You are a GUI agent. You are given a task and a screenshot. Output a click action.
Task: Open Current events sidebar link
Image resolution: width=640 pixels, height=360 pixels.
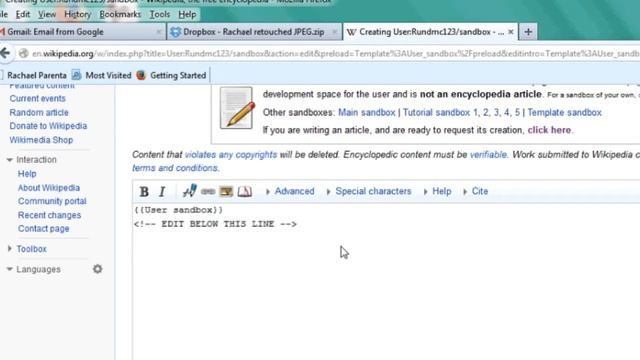pos(38,98)
